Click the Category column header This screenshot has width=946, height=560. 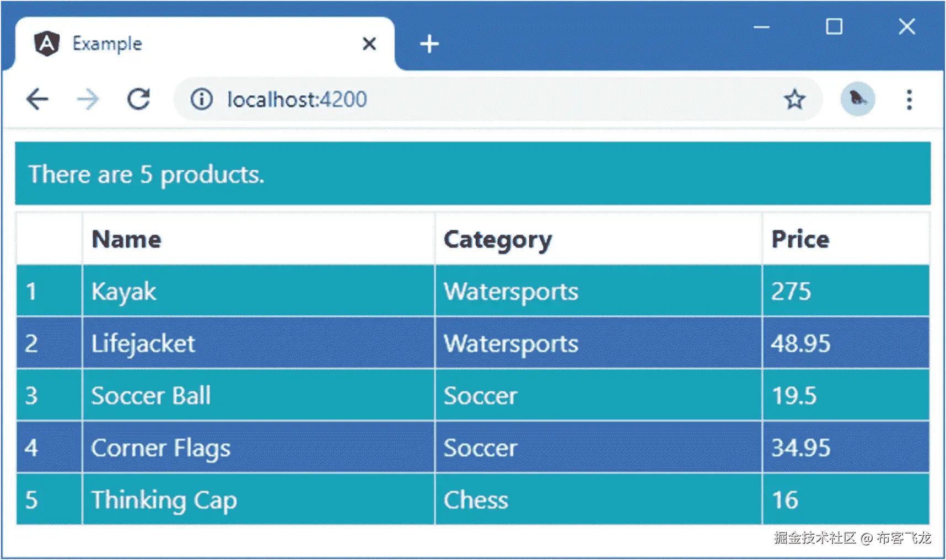pos(497,239)
